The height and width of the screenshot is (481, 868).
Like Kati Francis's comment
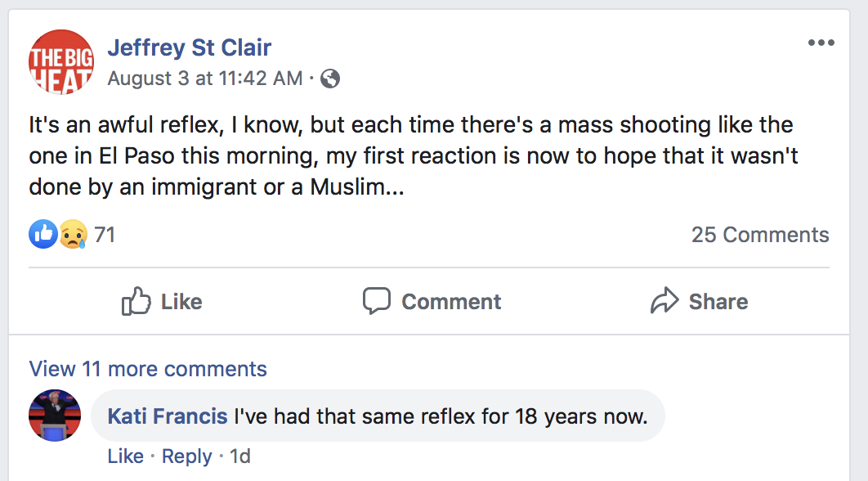click(x=125, y=456)
